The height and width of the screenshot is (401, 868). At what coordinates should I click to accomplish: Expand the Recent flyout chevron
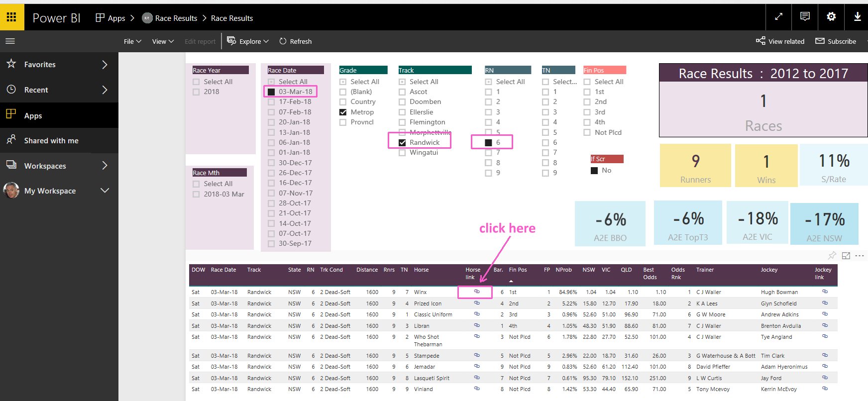(x=105, y=90)
